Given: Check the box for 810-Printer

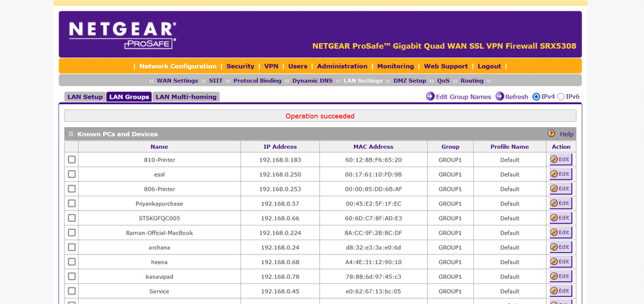Looking at the screenshot, I should click(x=72, y=160).
